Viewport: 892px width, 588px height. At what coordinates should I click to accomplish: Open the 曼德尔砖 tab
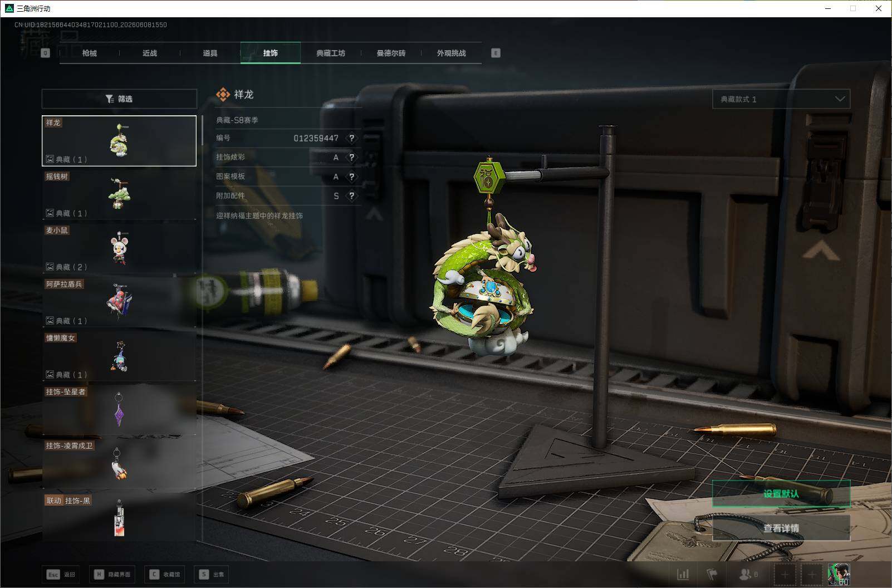(391, 53)
